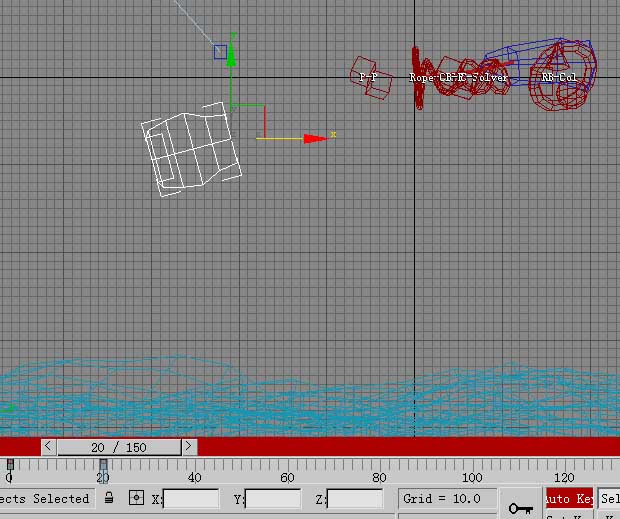Screen dimensions: 620x519
Task: Click keyframe marker at frame 20
Action: pos(103,464)
